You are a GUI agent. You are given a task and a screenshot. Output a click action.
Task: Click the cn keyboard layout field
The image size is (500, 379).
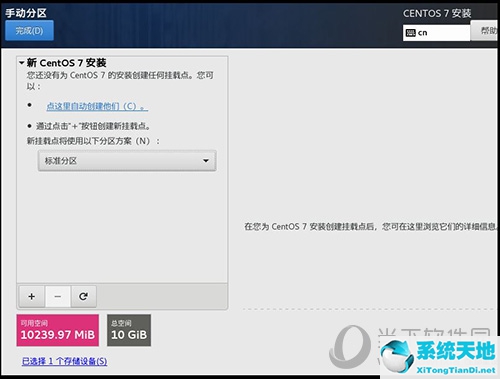pos(436,33)
